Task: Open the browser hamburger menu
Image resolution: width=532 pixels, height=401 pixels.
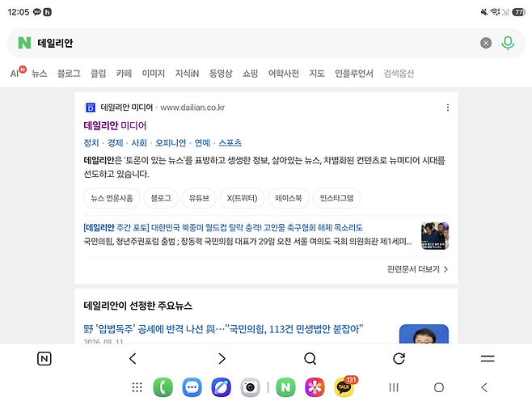Action: [488, 359]
